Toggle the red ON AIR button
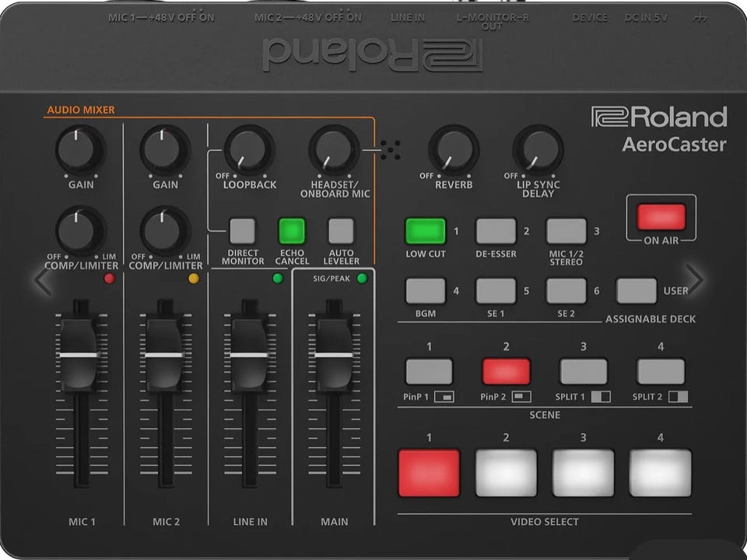747x560 pixels. pyautogui.click(x=661, y=217)
